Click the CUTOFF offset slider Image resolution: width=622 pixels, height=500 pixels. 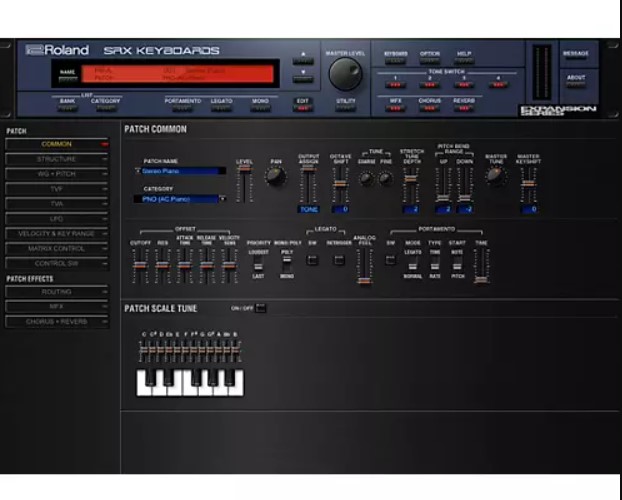pyautogui.click(x=140, y=266)
